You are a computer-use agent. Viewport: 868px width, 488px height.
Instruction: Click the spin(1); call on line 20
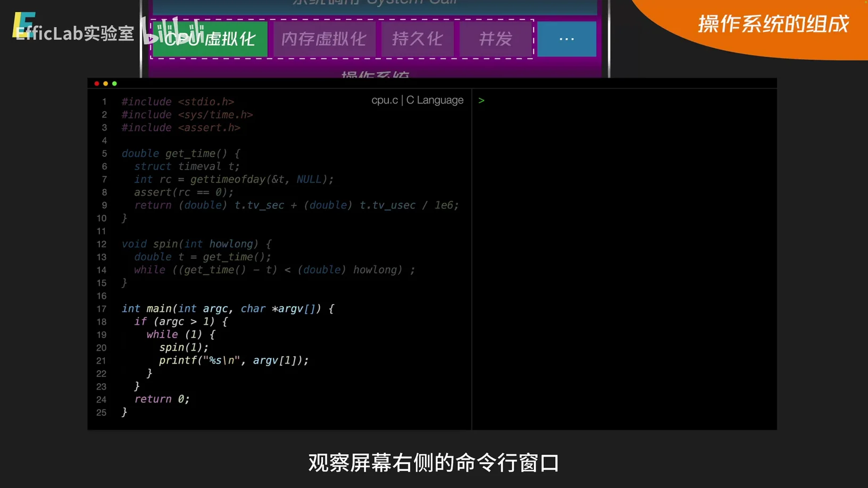coord(183,348)
